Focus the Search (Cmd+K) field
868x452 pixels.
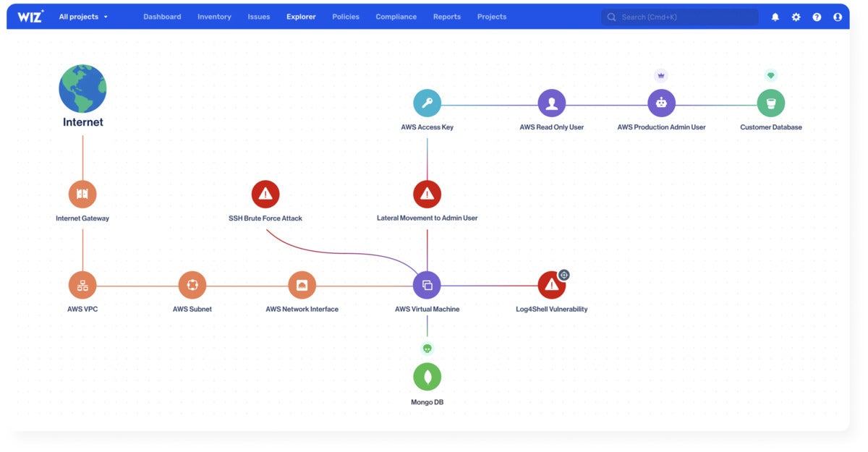pyautogui.click(x=680, y=17)
